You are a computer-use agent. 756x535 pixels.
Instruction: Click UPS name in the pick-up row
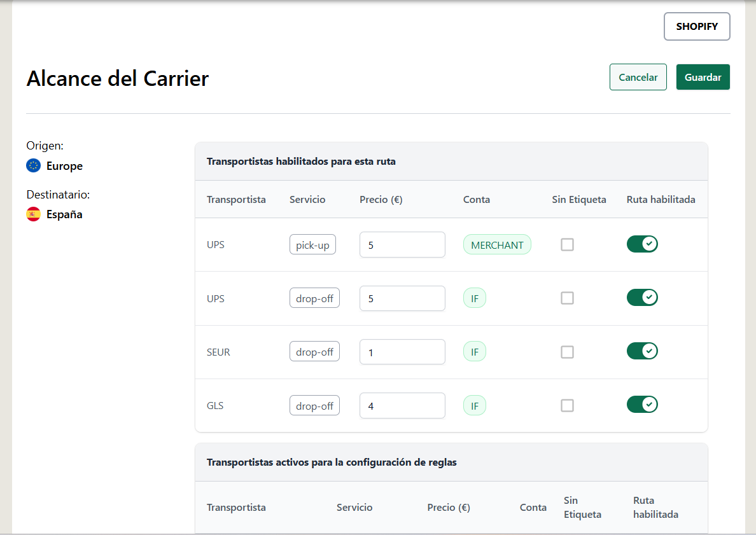click(x=215, y=245)
